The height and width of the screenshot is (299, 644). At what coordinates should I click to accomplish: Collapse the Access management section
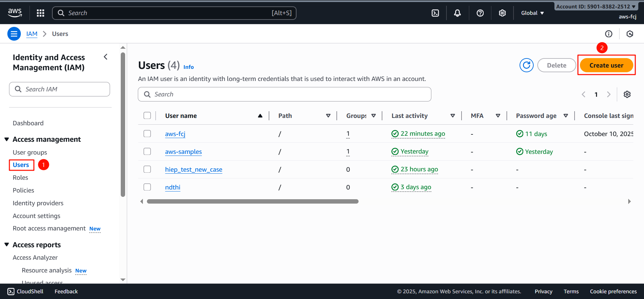(7, 139)
